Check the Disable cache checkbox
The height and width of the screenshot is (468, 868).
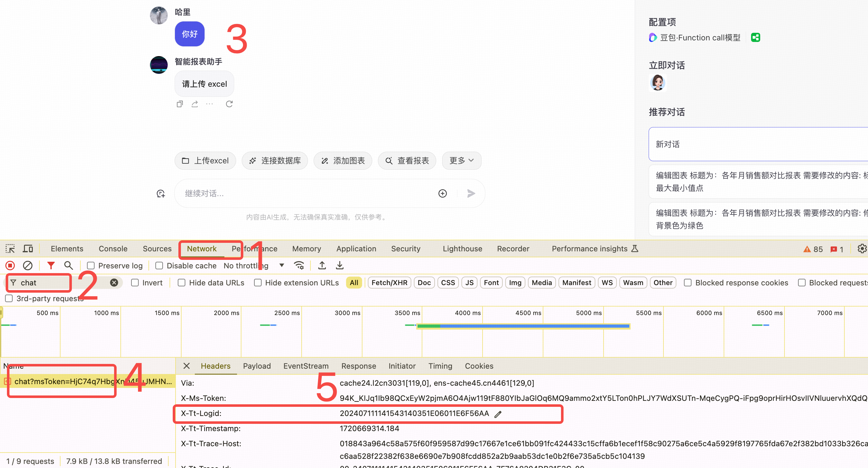click(159, 266)
